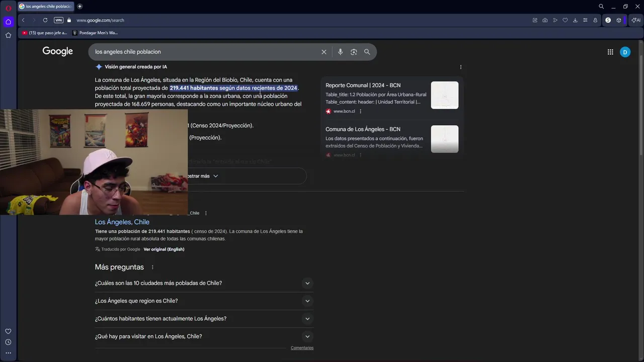
Task: Open Easy Setup sliders icon
Action: point(585,20)
